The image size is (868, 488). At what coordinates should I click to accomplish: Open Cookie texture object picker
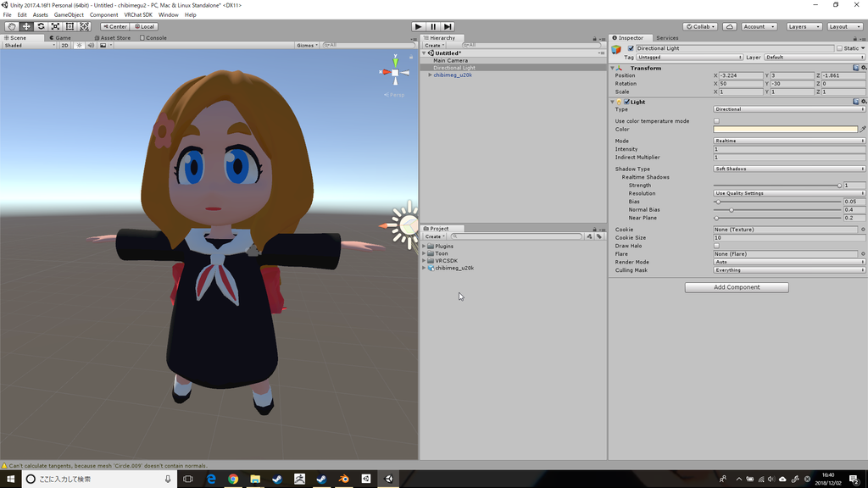point(862,229)
